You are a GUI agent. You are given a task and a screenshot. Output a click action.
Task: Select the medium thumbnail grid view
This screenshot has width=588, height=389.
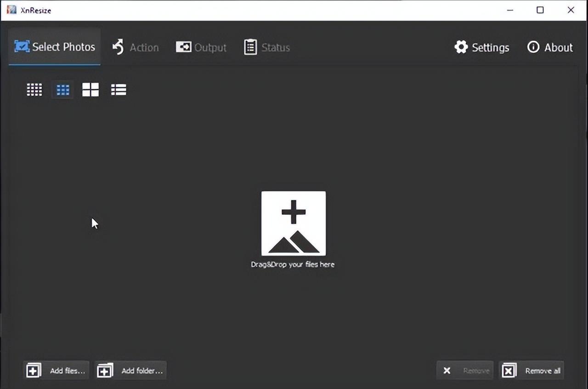coord(62,90)
